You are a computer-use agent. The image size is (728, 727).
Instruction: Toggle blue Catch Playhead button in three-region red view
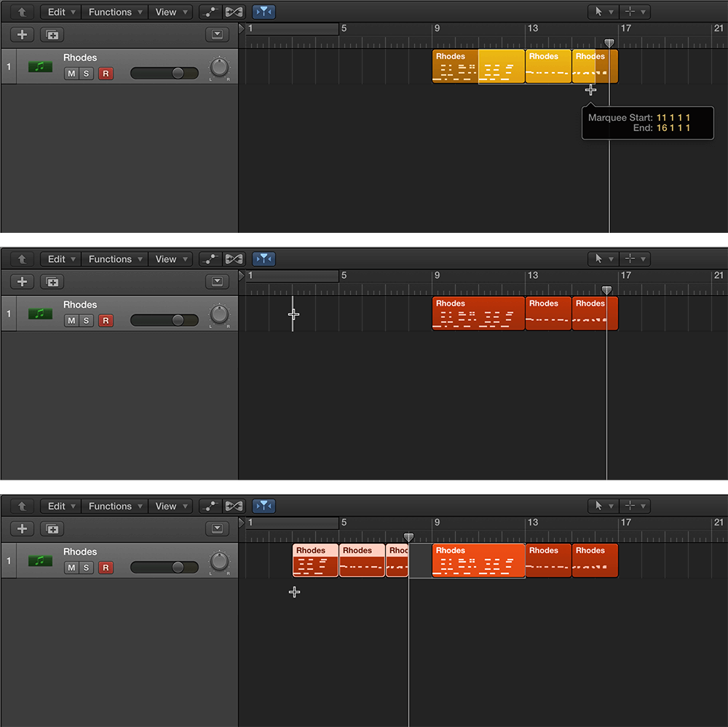coord(264,259)
